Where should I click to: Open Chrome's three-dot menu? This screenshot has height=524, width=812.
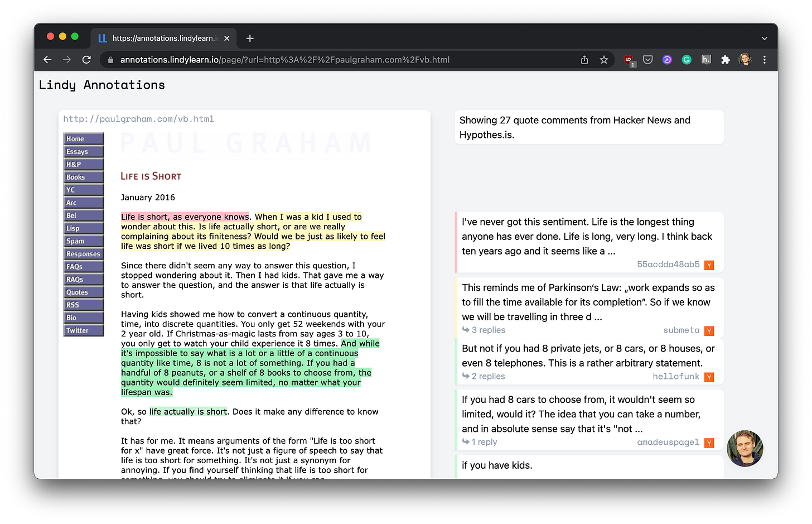(765, 60)
